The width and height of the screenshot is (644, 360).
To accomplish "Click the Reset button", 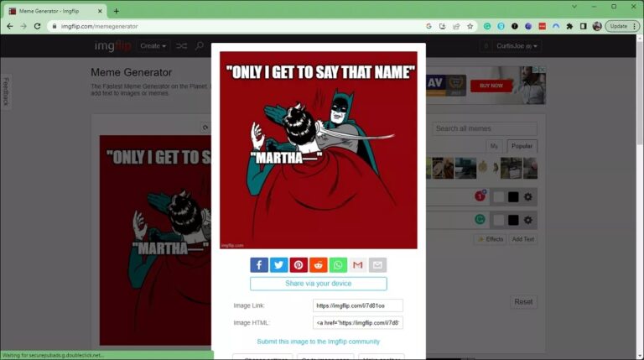I will (x=523, y=302).
